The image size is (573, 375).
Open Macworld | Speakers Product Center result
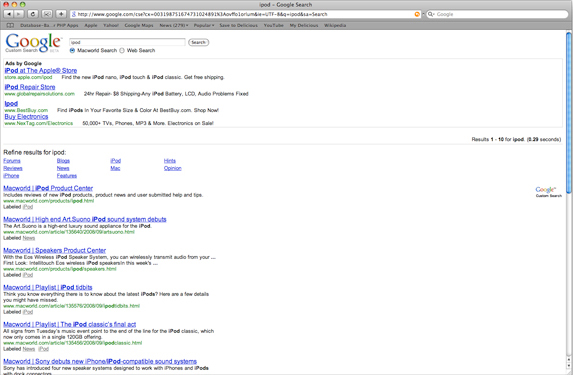(54, 250)
